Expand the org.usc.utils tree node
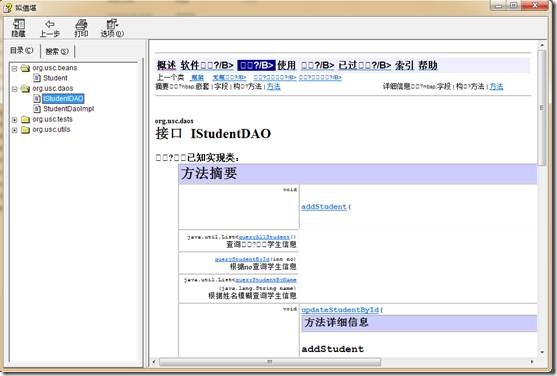The height and width of the screenshot is (376, 557). [14, 130]
